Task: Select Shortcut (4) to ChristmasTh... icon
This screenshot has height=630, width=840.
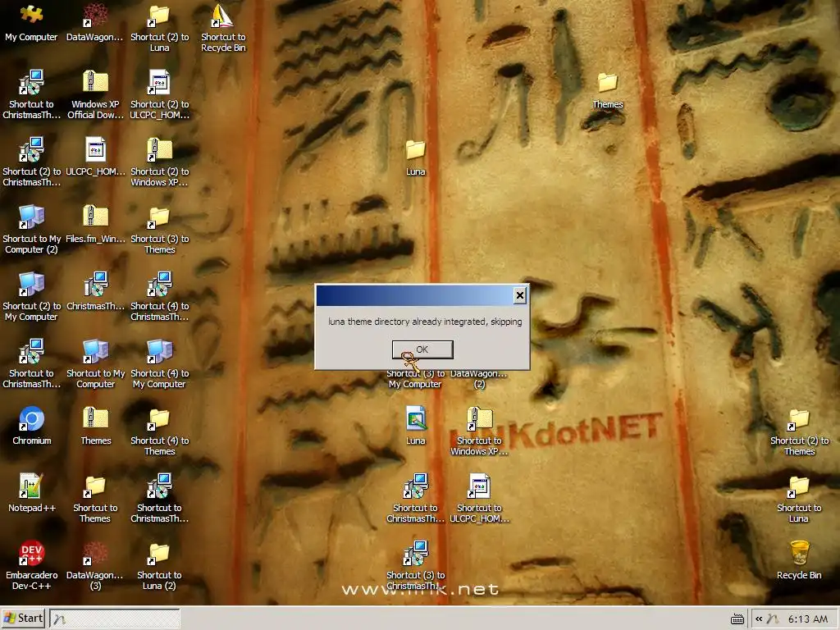Action: coord(160,297)
